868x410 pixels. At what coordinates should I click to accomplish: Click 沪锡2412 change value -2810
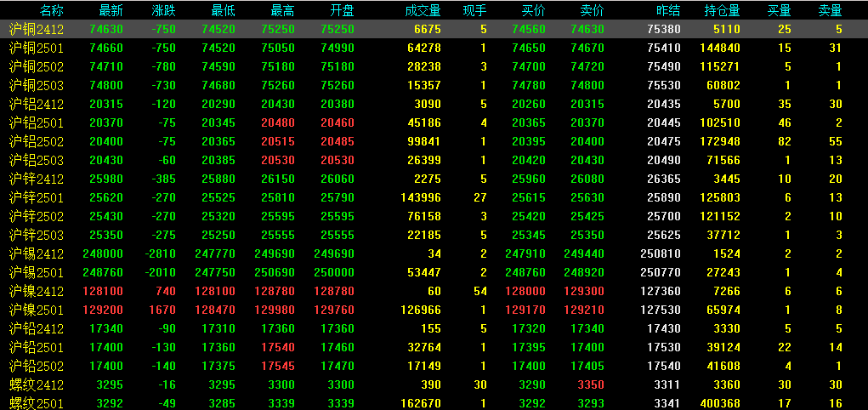(x=160, y=254)
